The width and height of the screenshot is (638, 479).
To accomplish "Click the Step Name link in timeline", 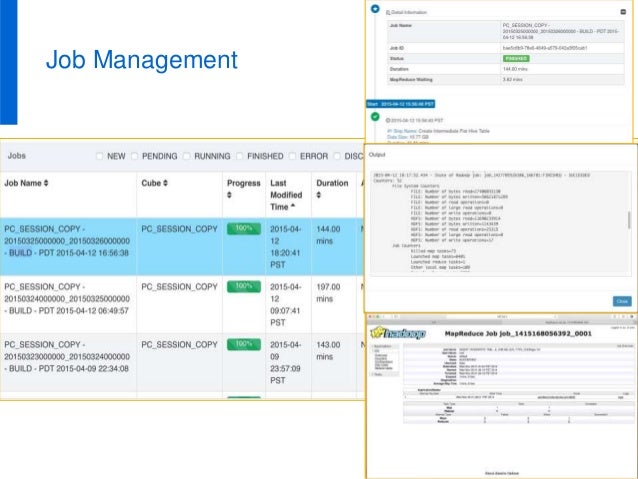I will tap(402, 131).
